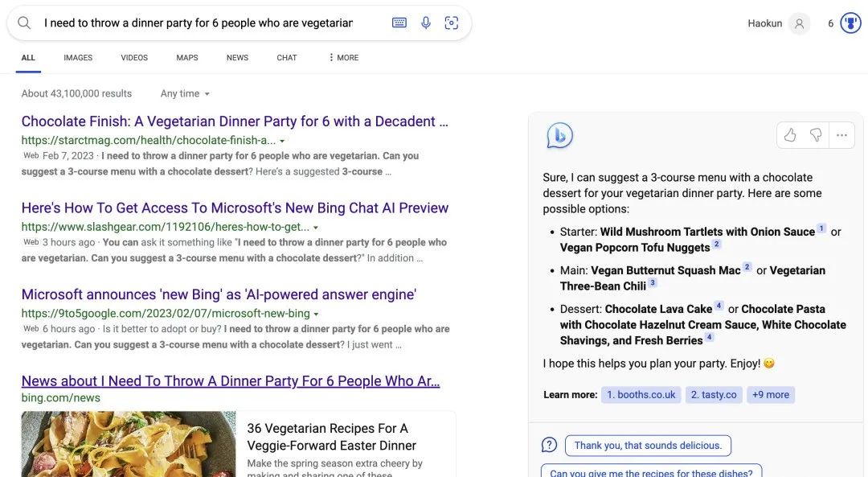
Task: Click inside the search query field
Action: pyautogui.click(x=199, y=23)
